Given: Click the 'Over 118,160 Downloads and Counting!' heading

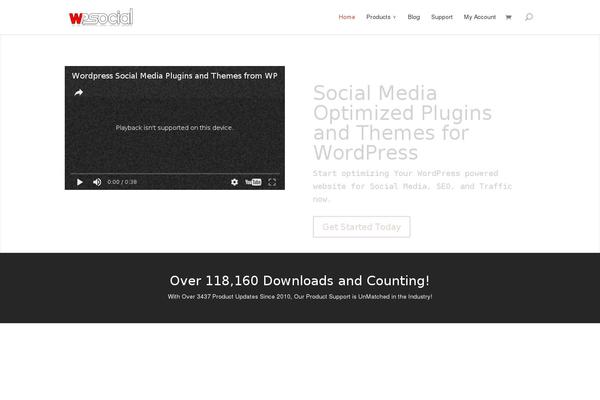Looking at the screenshot, I should click(x=300, y=281).
